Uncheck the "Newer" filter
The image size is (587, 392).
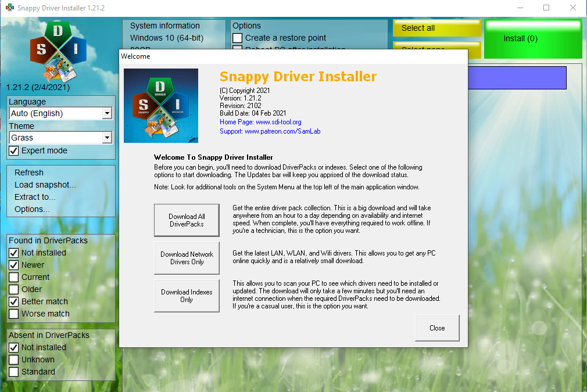pos(13,265)
